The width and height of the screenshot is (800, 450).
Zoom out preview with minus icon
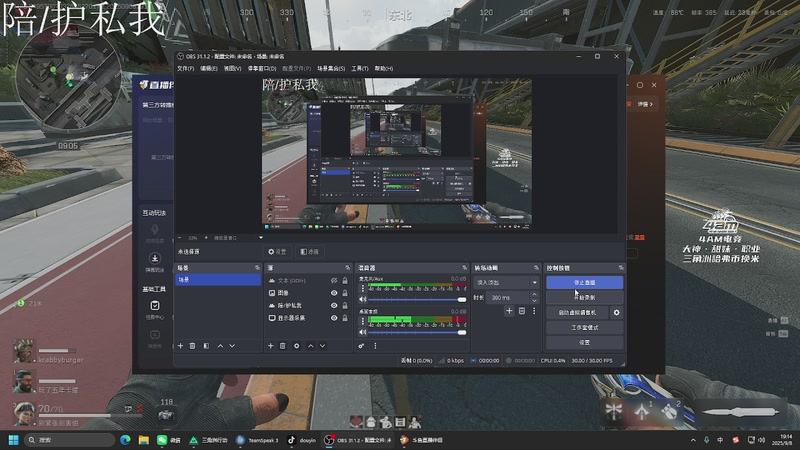click(180, 238)
